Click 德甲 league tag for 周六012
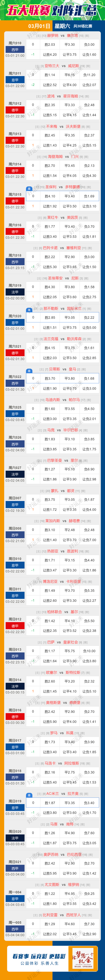 15,110
